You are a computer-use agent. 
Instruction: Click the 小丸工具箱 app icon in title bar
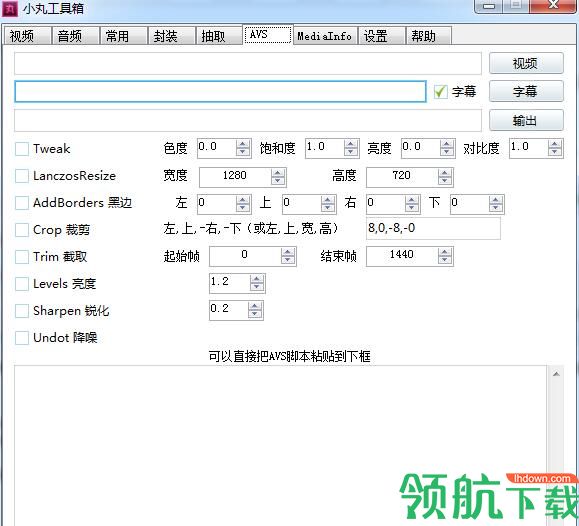click(10, 9)
